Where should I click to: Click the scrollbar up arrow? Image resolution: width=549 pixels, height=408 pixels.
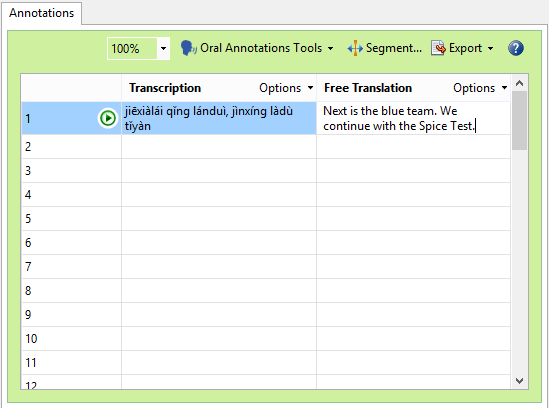519,83
